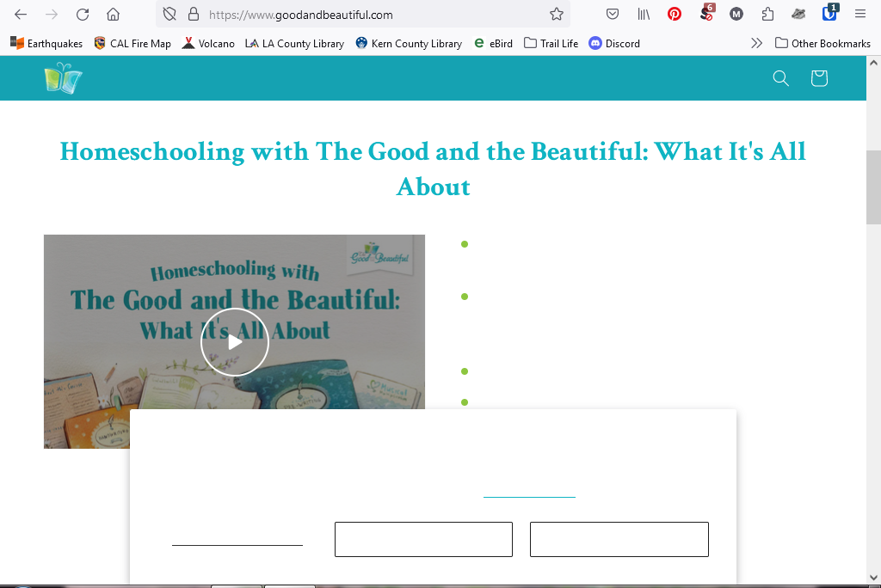Image resolution: width=881 pixels, height=588 pixels.
Task: Open the Bitwarden shield extension
Action: (830, 14)
